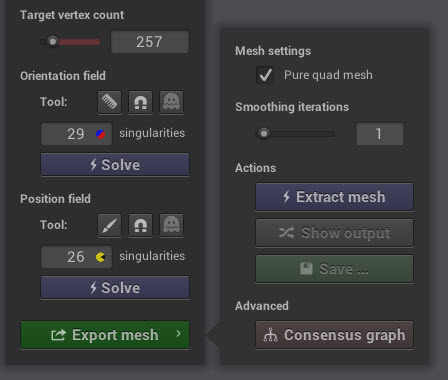Image resolution: width=448 pixels, height=380 pixels.
Task: Toggle the Pure quad mesh checkbox
Action: [x=265, y=75]
